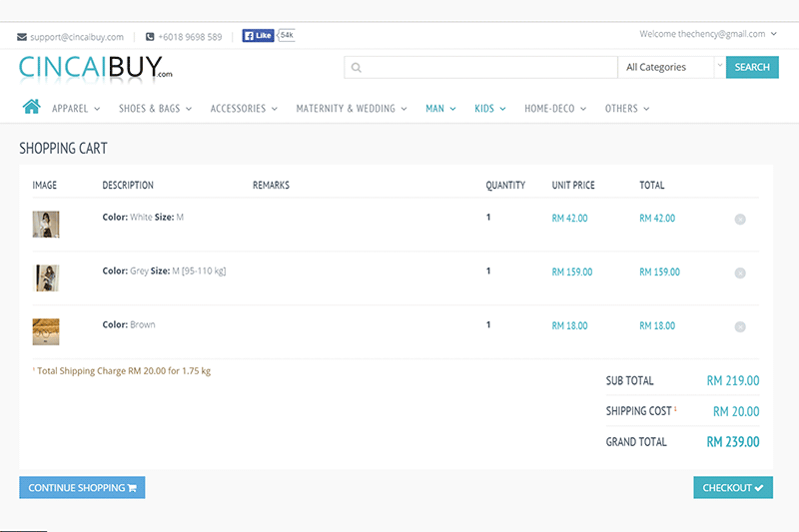This screenshot has height=532, width=799.
Task: Click the cart icon on Continue Shopping
Action: [x=132, y=488]
